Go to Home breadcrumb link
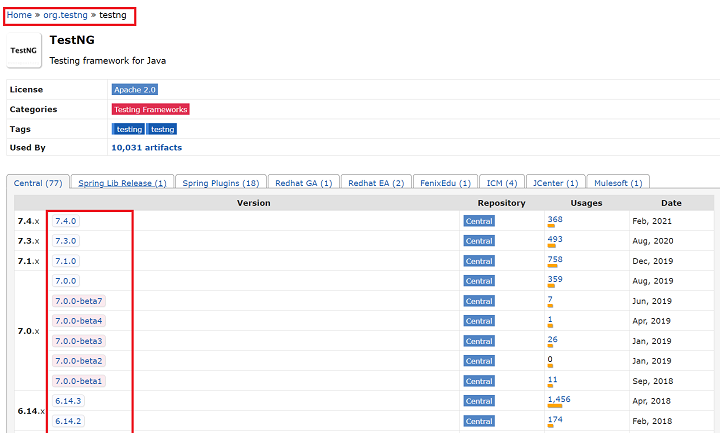 point(19,15)
